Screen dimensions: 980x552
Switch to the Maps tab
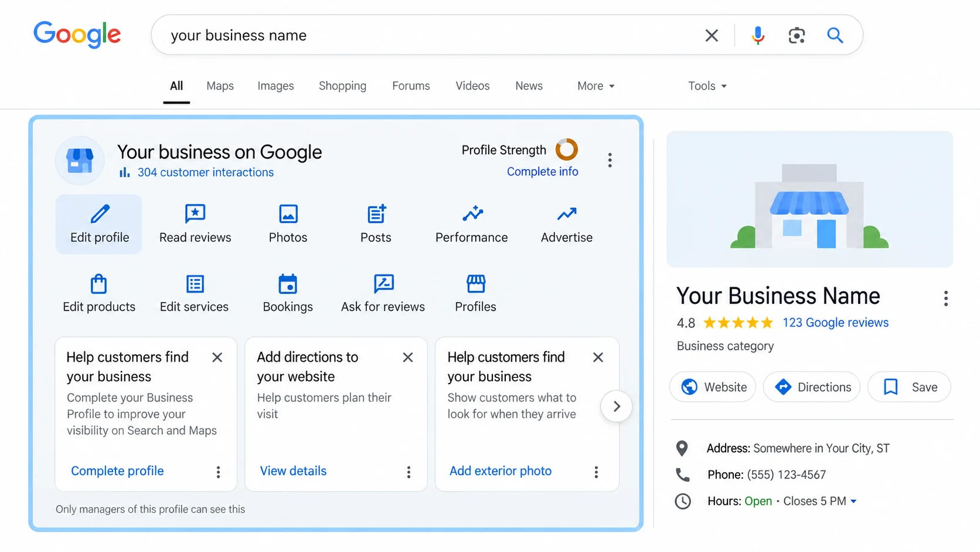220,86
